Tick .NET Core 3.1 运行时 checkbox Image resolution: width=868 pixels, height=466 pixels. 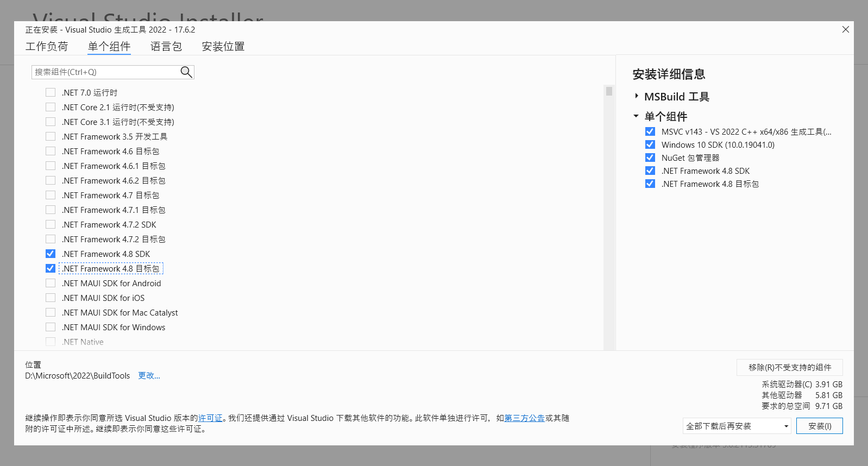(x=51, y=122)
